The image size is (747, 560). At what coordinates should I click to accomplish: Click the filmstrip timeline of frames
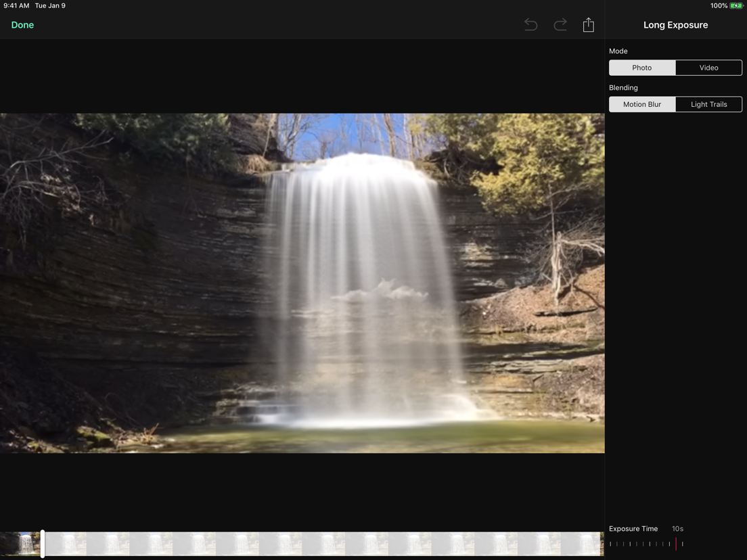pyautogui.click(x=301, y=544)
